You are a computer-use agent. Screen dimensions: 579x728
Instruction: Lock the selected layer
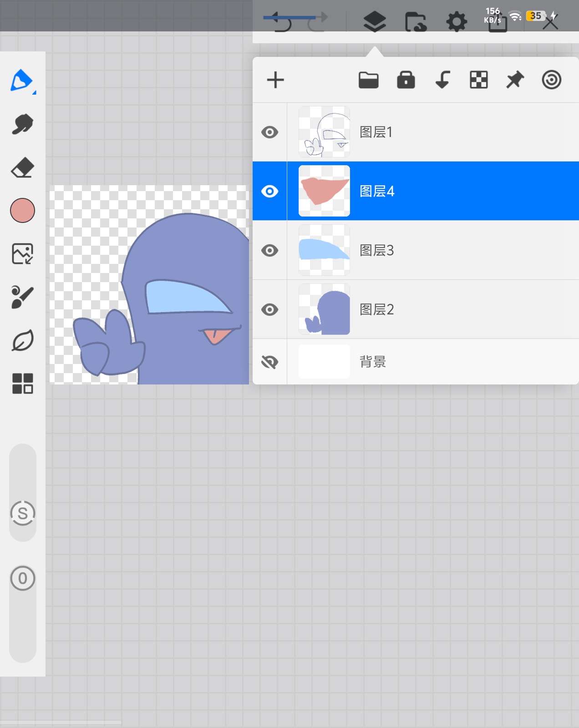point(406,80)
